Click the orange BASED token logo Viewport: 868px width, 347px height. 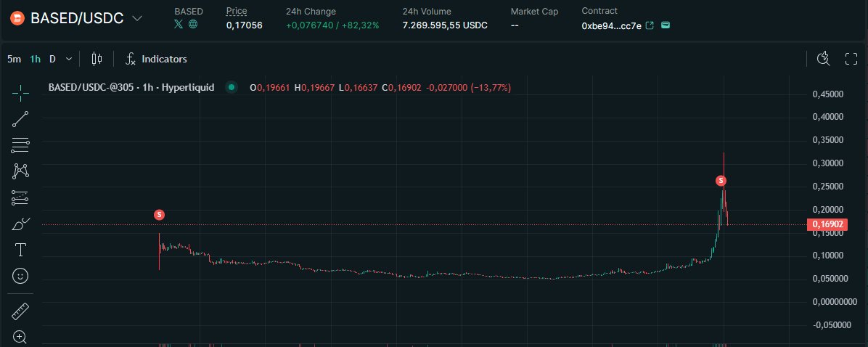(x=17, y=18)
